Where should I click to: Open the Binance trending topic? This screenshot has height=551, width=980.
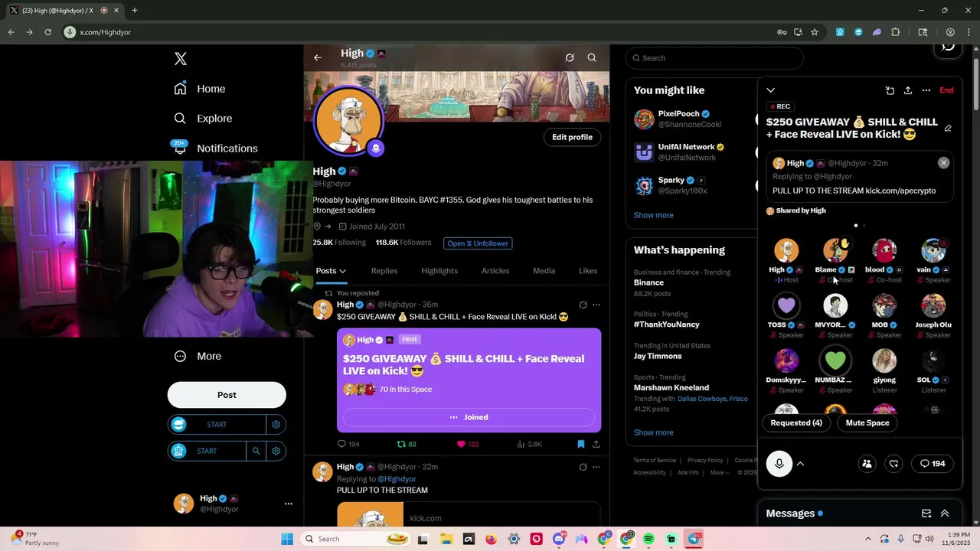coord(681,282)
